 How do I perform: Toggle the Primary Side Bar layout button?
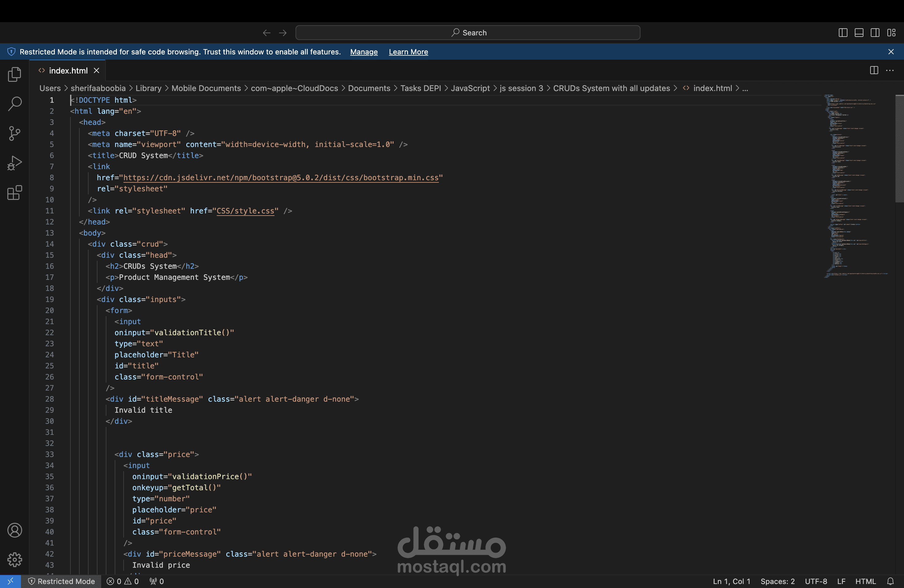[x=843, y=33]
